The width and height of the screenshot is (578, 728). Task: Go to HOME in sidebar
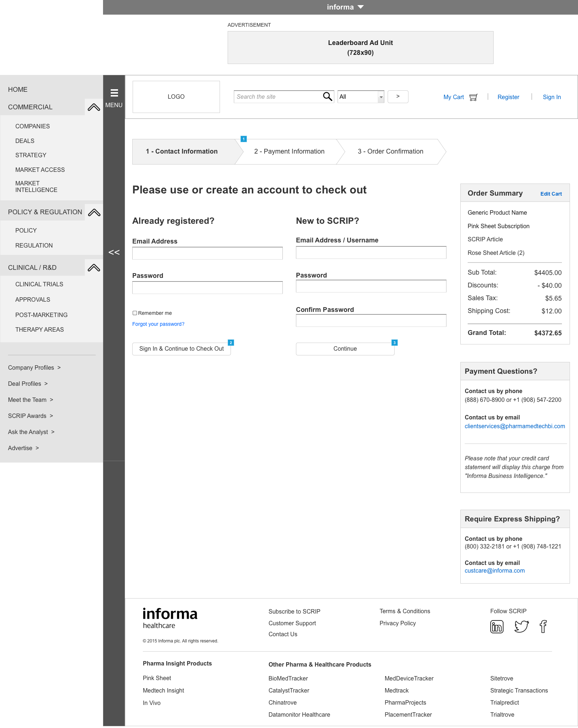18,90
